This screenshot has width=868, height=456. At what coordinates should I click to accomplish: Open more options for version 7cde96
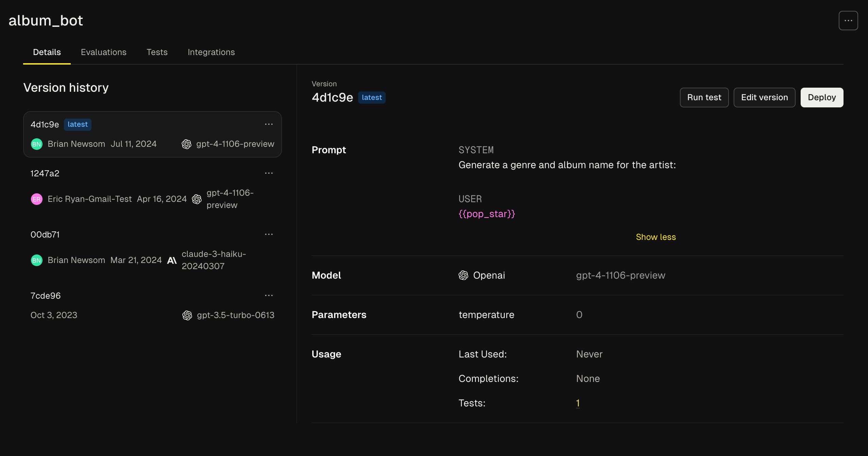click(x=269, y=296)
